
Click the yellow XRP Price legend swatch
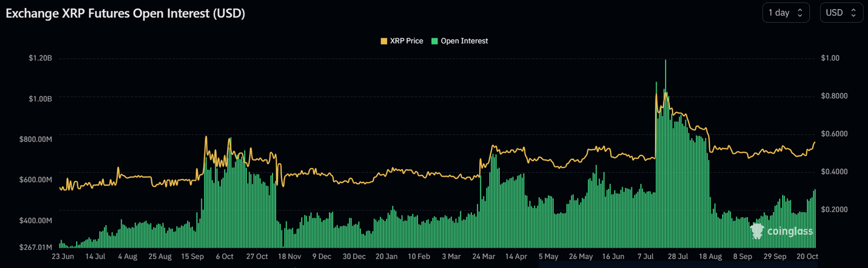384,41
